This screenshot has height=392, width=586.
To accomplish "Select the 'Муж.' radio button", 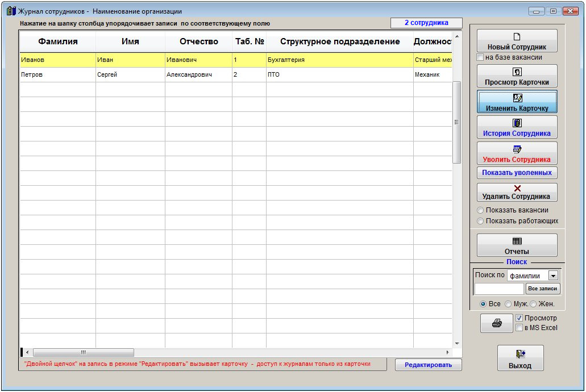I will [x=508, y=304].
